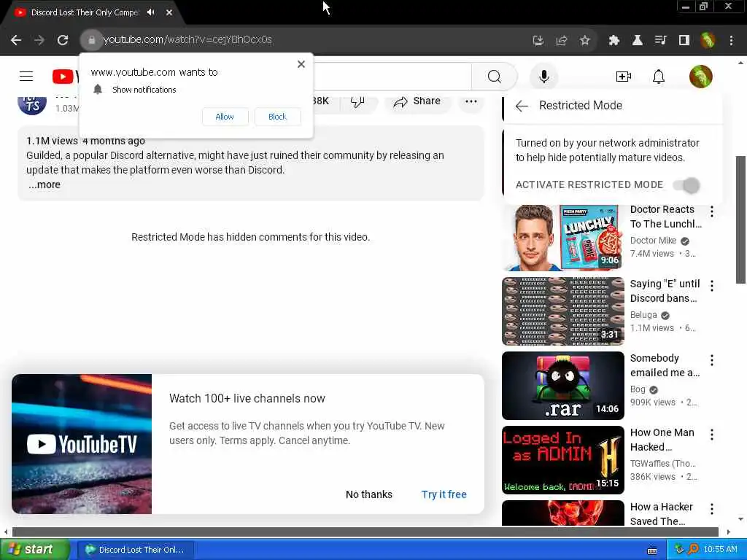This screenshot has width=747, height=560.
Task: Close the Discord Lost Their Only tab
Action: point(169,12)
